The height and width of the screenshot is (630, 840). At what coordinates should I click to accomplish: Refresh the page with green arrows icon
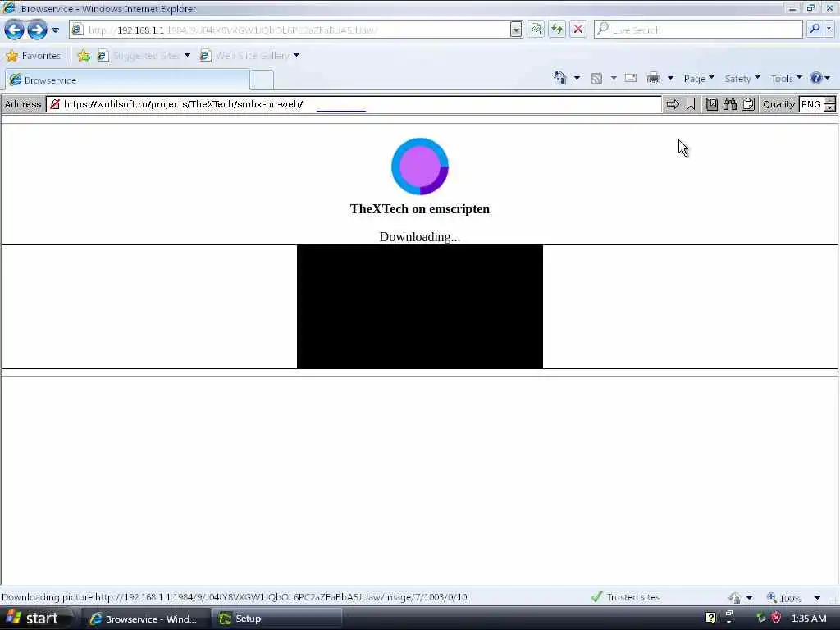557,30
